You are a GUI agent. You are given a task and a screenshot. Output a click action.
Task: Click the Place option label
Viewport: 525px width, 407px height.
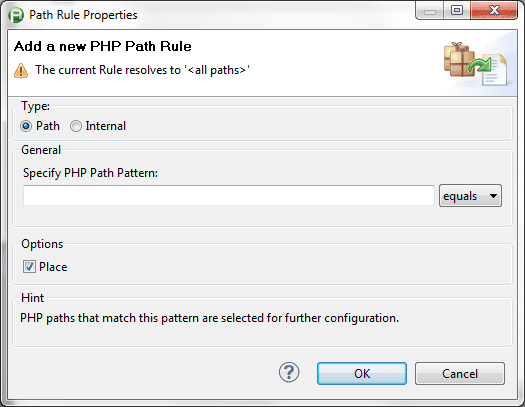[53, 267]
